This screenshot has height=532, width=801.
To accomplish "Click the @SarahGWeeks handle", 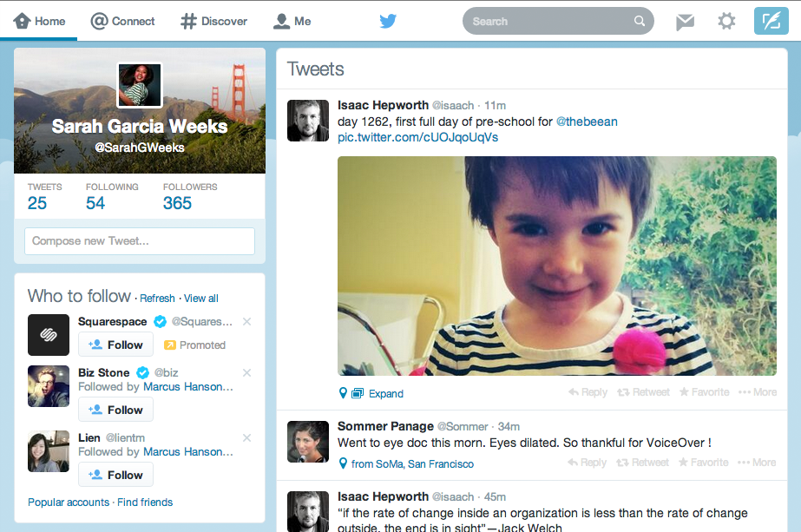I will click(x=140, y=148).
